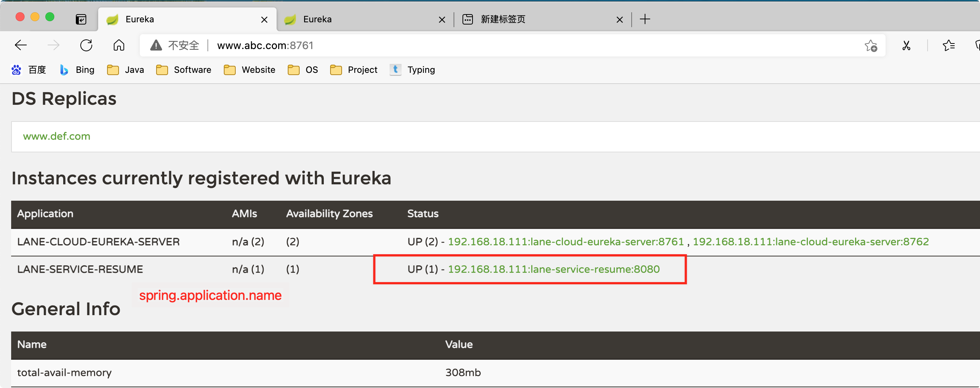Click the 308mb value cell
This screenshot has width=980, height=388.
463,372
